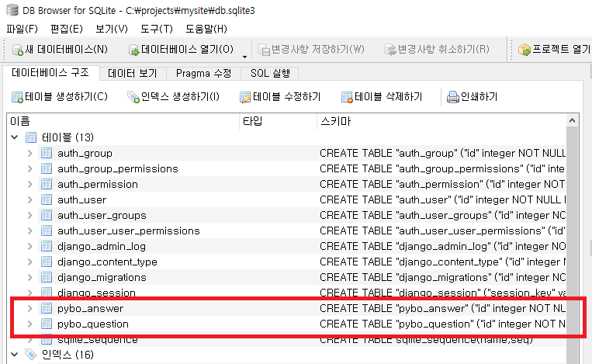
Task: Click the Write Changes (변경사항 저장하기) icon
Action: click(264, 50)
